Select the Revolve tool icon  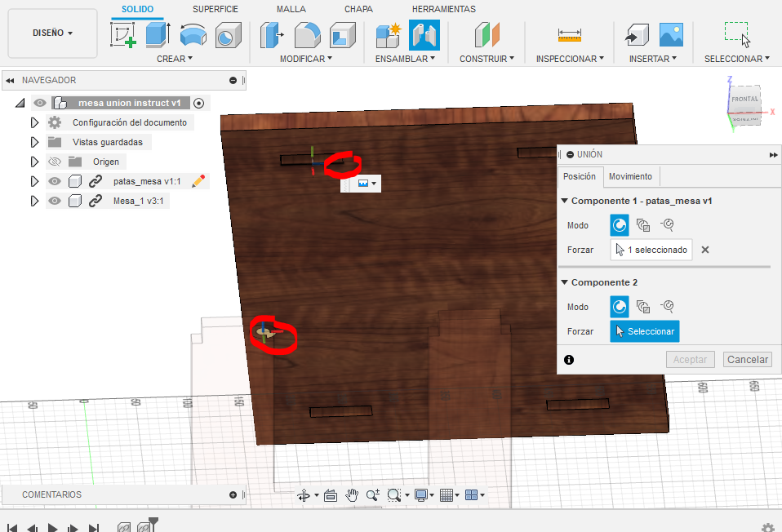click(x=193, y=35)
